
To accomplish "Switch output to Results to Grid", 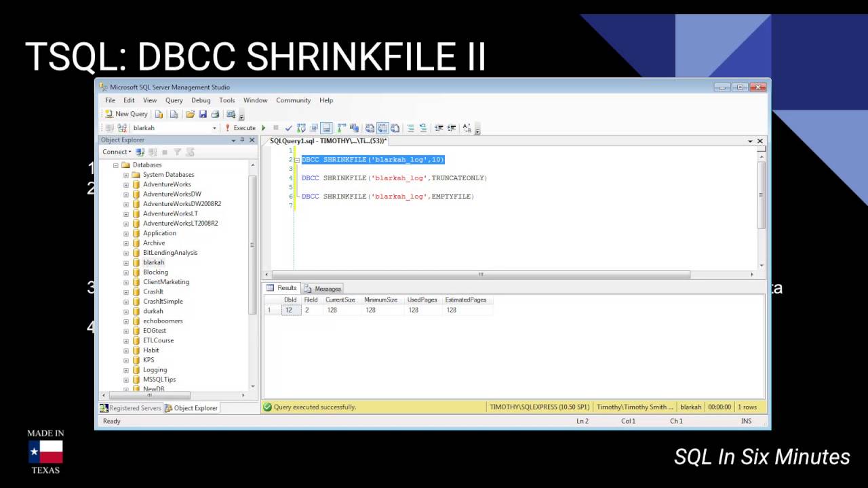I will pos(382,127).
